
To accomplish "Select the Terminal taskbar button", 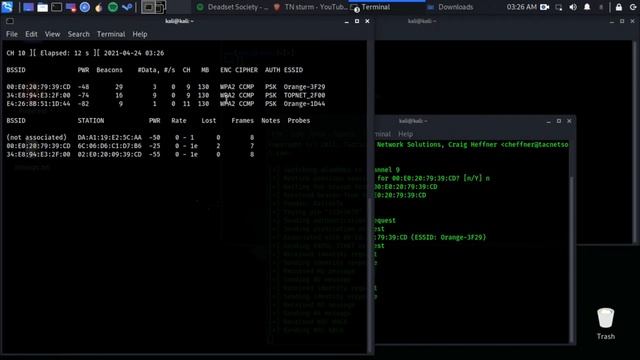I will [387, 7].
